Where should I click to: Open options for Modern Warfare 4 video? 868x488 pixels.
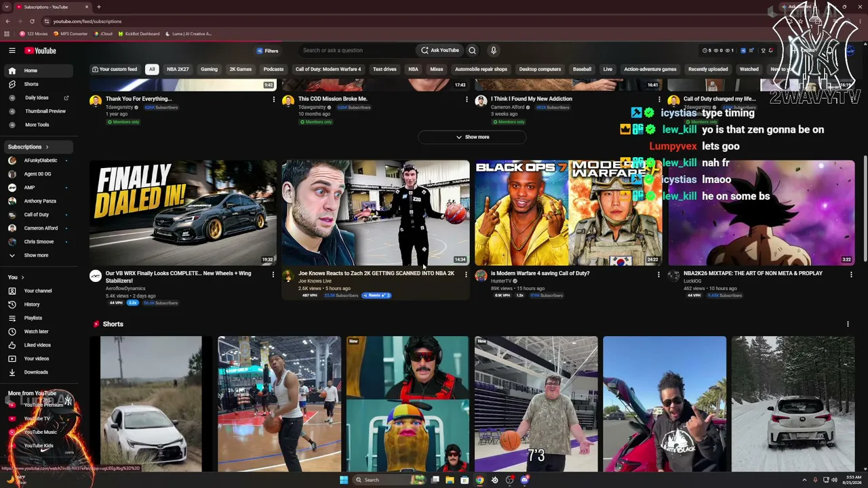658,274
